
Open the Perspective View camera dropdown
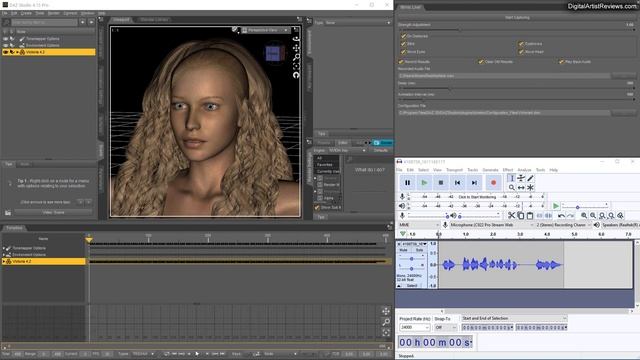[266, 30]
